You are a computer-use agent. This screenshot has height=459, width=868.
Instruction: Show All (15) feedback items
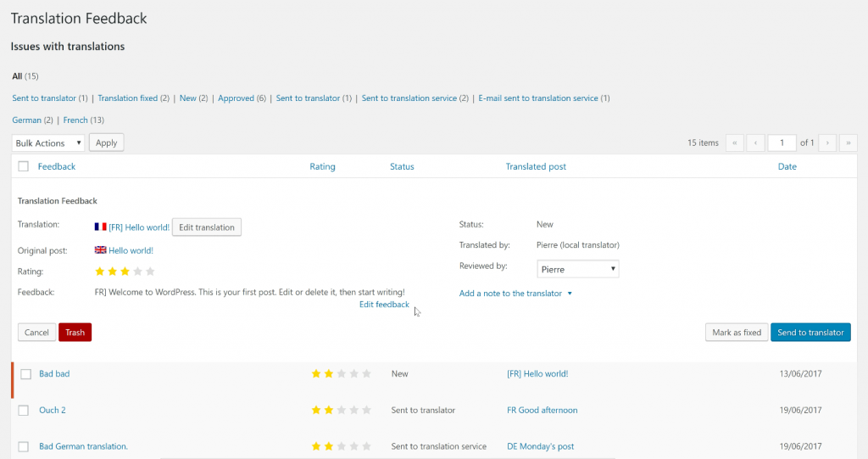point(25,76)
